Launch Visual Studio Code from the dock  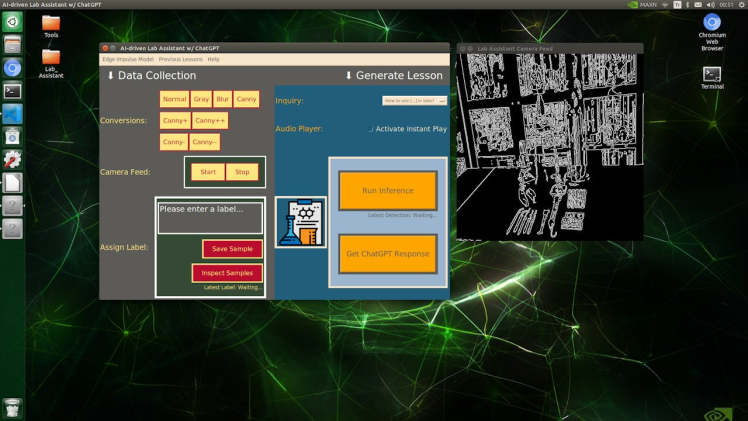coord(12,114)
